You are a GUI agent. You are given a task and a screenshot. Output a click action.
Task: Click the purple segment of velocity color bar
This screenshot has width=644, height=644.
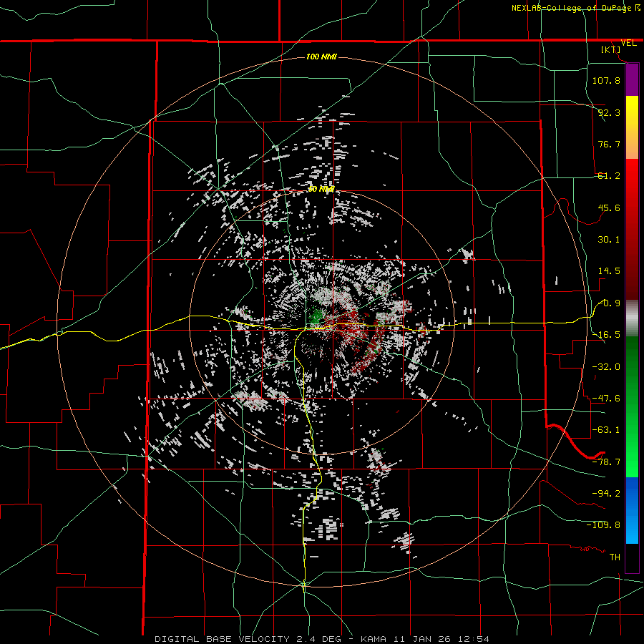click(x=632, y=80)
